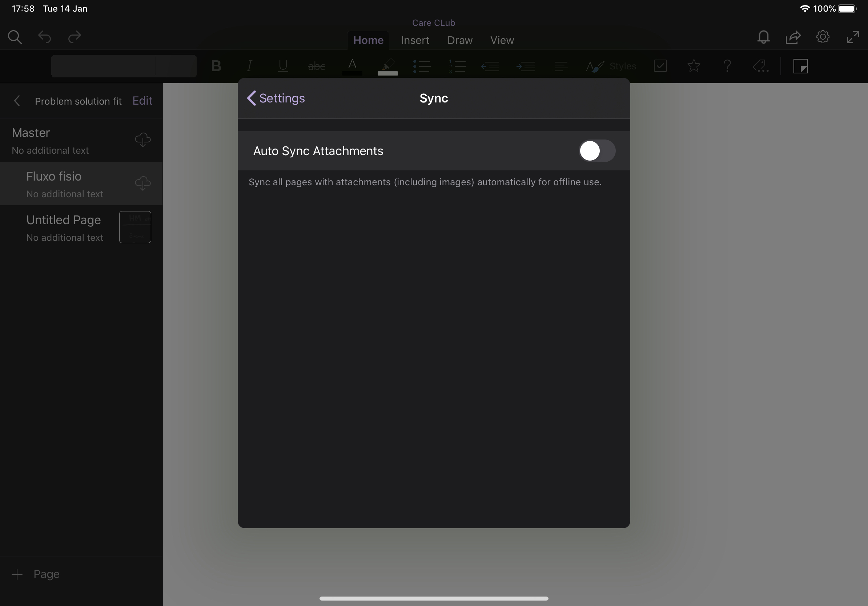The image size is (868, 606).
Task: Click the sticky note icon
Action: pyautogui.click(x=800, y=66)
